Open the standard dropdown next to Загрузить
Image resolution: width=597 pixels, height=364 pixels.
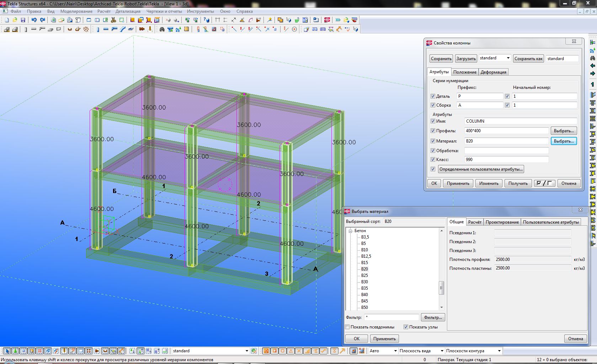coord(508,58)
